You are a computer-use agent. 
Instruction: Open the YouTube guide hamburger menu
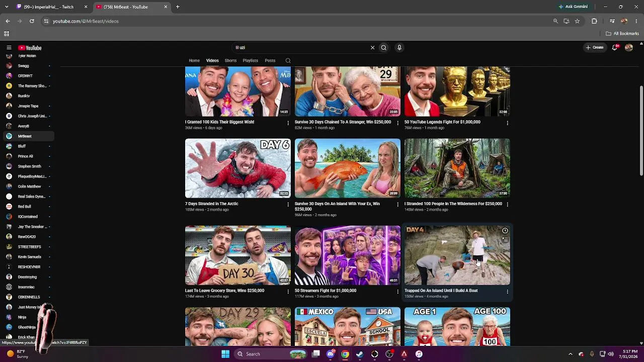coord(9,48)
